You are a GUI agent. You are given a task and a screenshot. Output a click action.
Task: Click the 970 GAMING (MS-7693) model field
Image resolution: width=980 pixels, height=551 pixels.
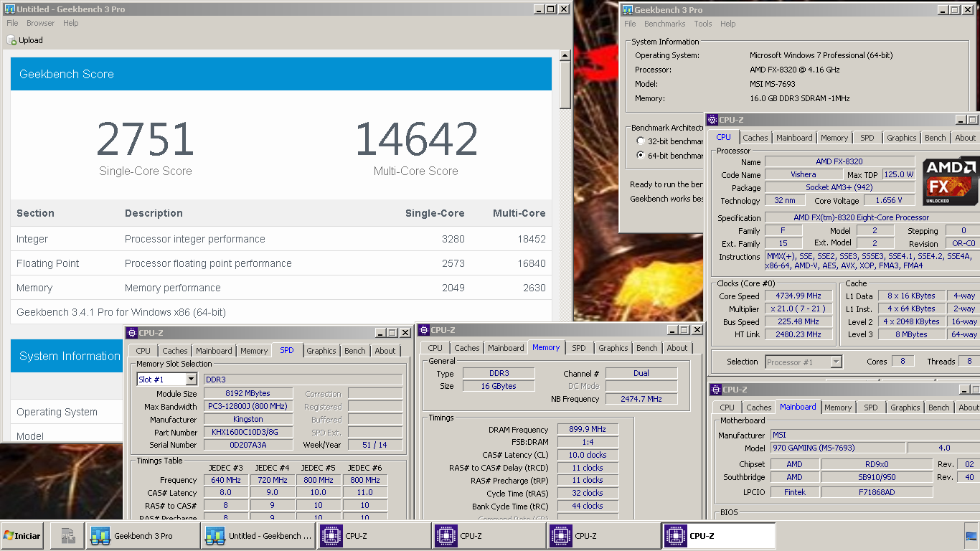[x=838, y=448]
